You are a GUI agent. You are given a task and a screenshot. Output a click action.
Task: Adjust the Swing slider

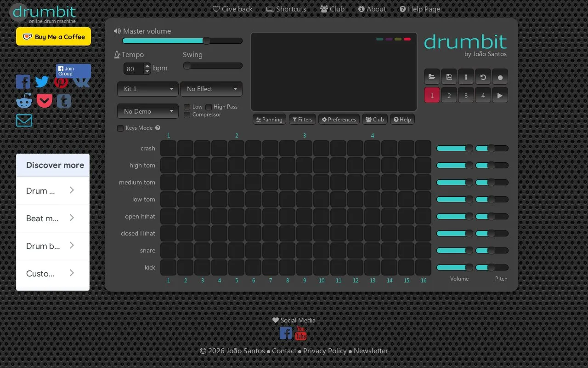point(213,66)
